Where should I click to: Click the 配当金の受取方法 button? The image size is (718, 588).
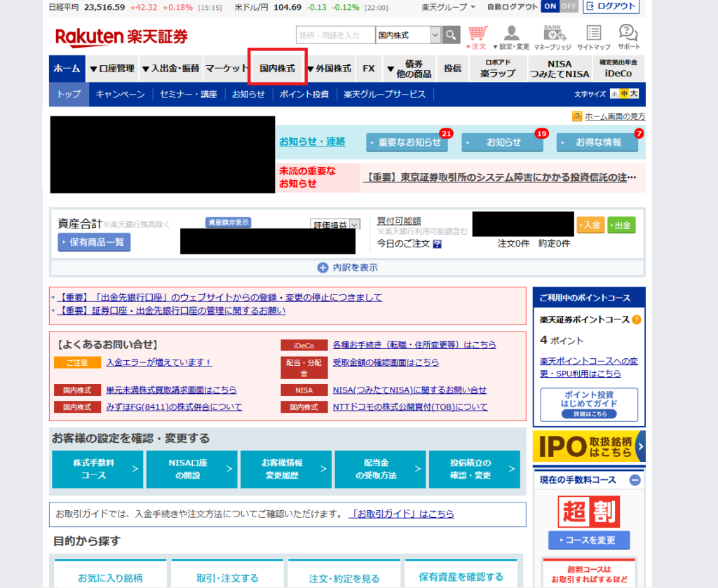coord(380,469)
